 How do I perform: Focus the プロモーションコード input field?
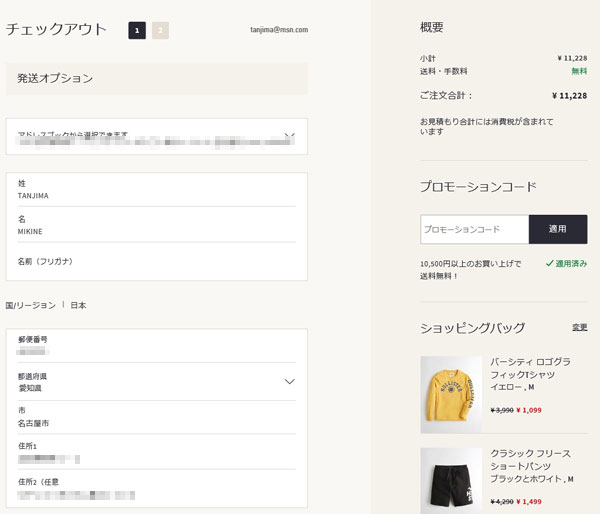click(x=474, y=229)
